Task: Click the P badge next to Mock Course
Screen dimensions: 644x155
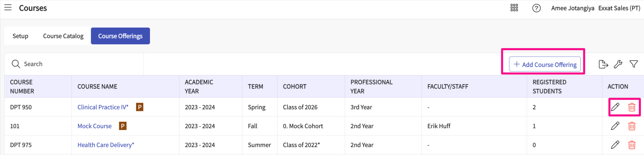Action: 122,126
